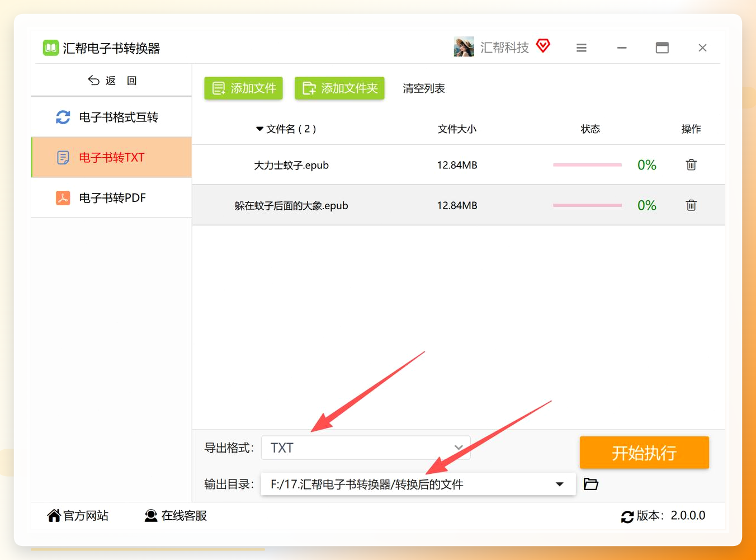This screenshot has width=756, height=560.
Task: Click the 文件大小 column header
Action: click(457, 129)
